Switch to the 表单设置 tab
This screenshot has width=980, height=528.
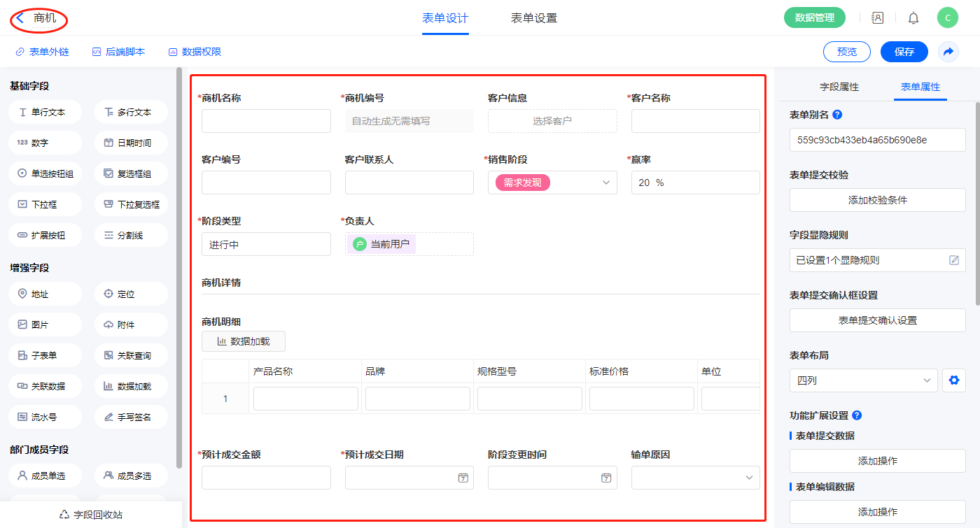click(x=533, y=18)
